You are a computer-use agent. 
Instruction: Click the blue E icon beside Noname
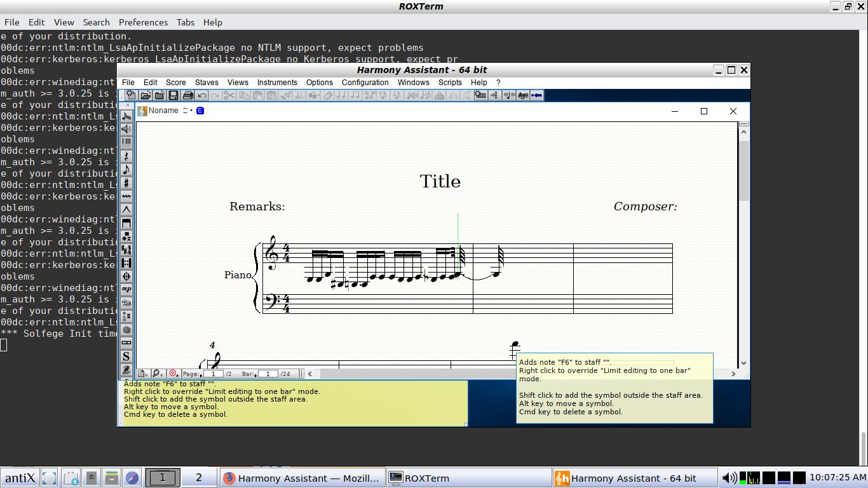(200, 111)
